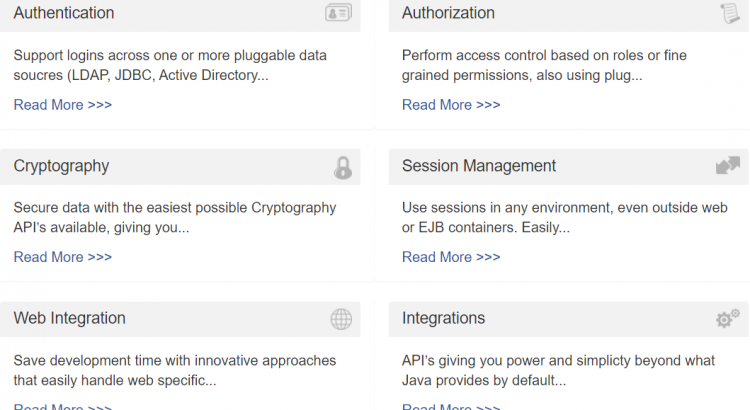Select the Authentication heading
This screenshot has height=410, width=750.
pos(64,13)
